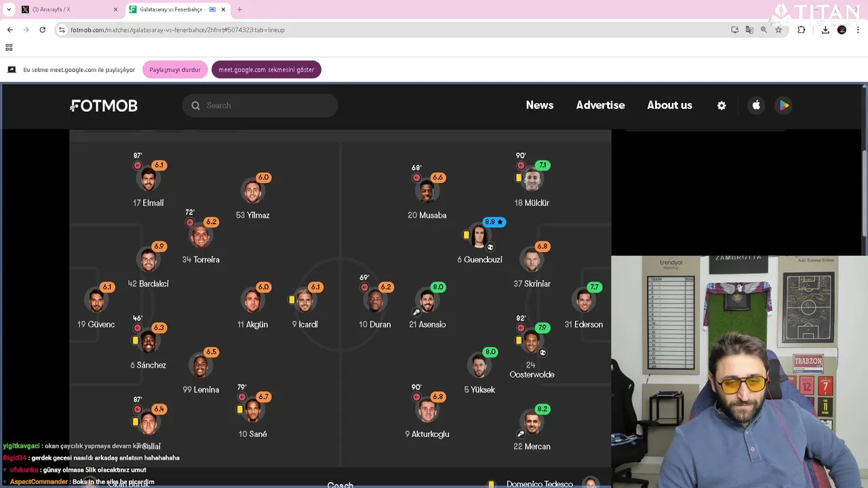Open the tab search dropdown arrow
This screenshot has width=868, height=488.
pyautogui.click(x=9, y=9)
